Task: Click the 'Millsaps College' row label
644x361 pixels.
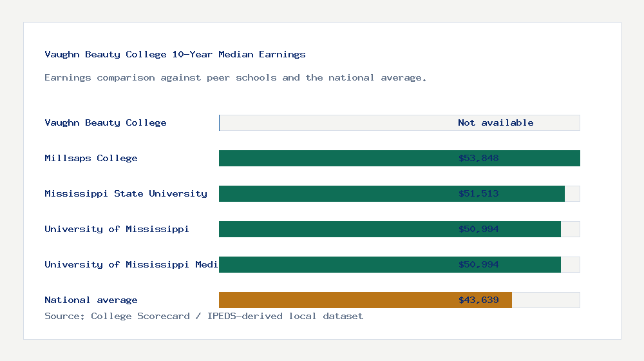Action: (91, 158)
